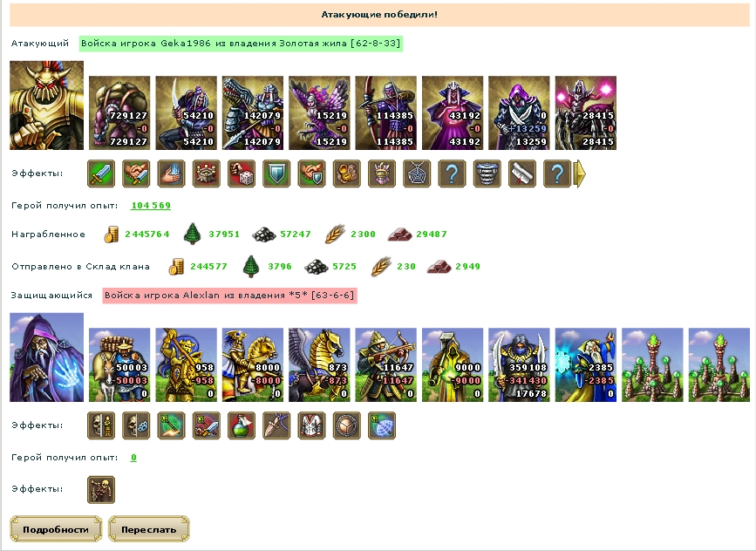Select the attacker golden armored hero portrait

pos(47,105)
